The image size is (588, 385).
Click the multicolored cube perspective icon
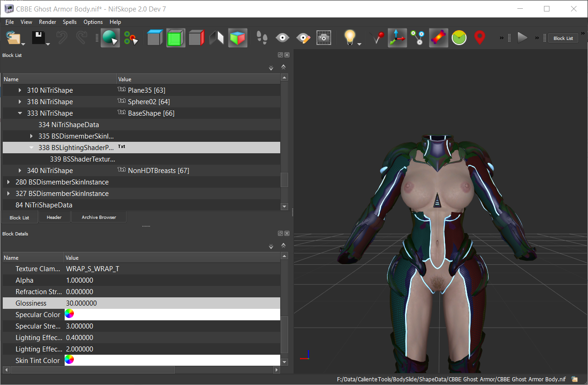[x=238, y=38]
